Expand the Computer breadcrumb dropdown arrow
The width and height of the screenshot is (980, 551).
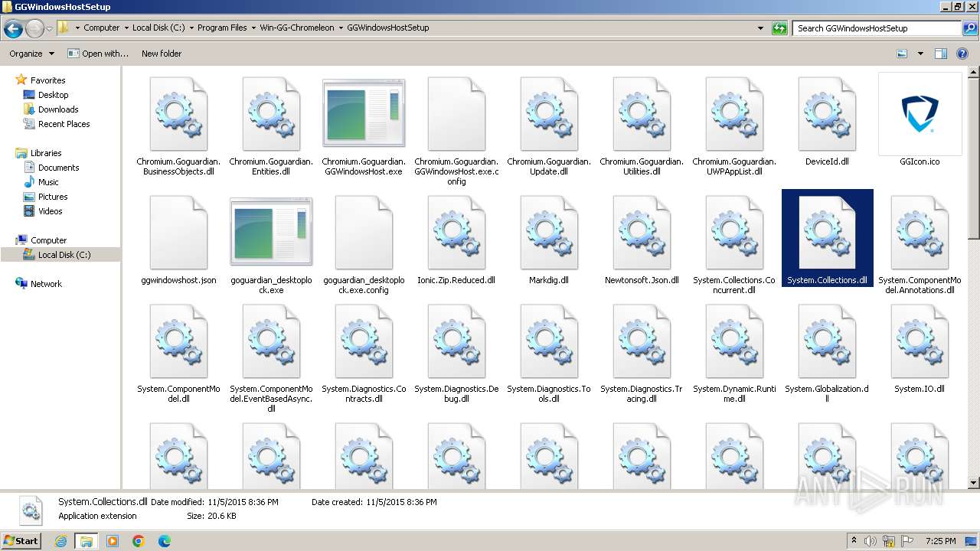[126, 28]
